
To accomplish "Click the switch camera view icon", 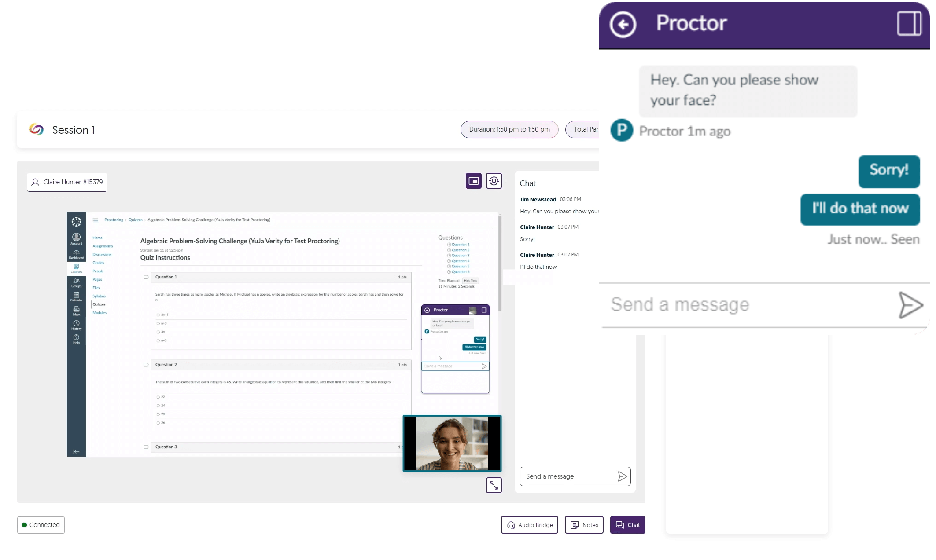I will click(x=494, y=181).
